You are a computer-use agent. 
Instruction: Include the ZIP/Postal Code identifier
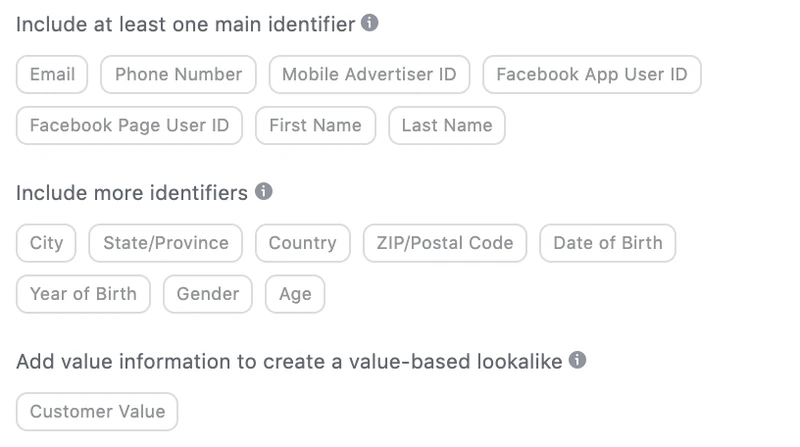coord(445,243)
